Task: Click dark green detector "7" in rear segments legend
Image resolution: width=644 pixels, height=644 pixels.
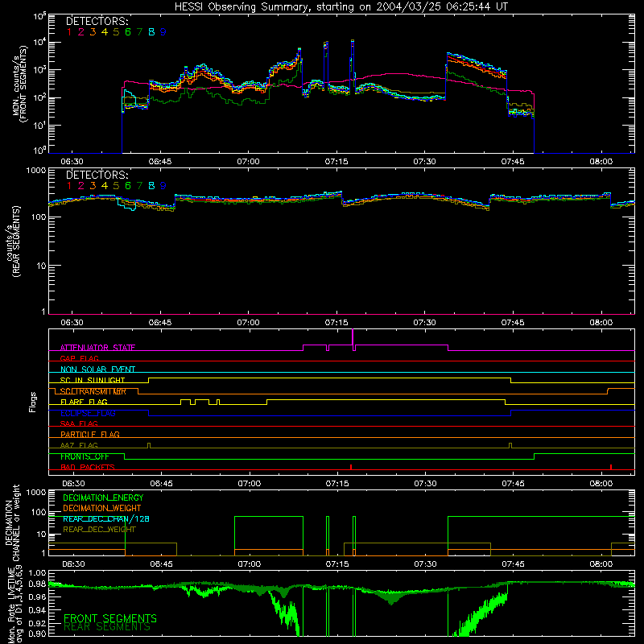Action: coord(139,186)
